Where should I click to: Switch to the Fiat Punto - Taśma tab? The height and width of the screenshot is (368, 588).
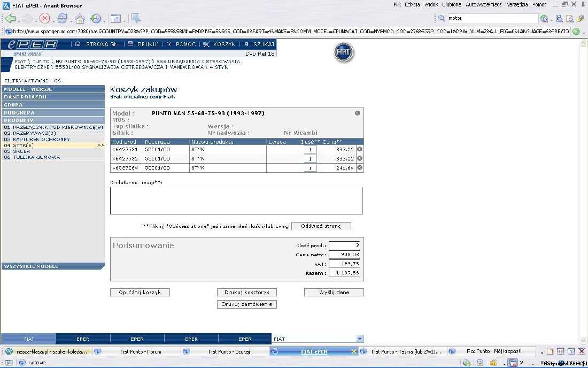coord(402,351)
